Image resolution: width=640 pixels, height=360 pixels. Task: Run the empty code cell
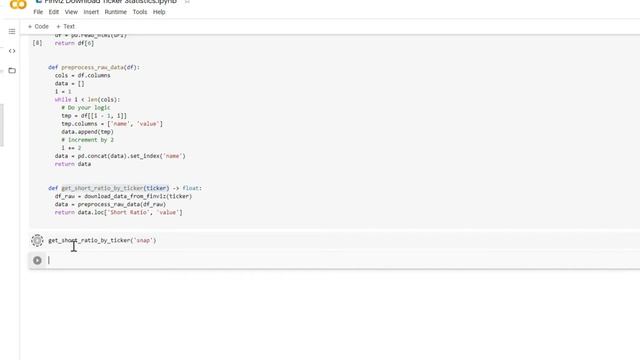point(37,260)
